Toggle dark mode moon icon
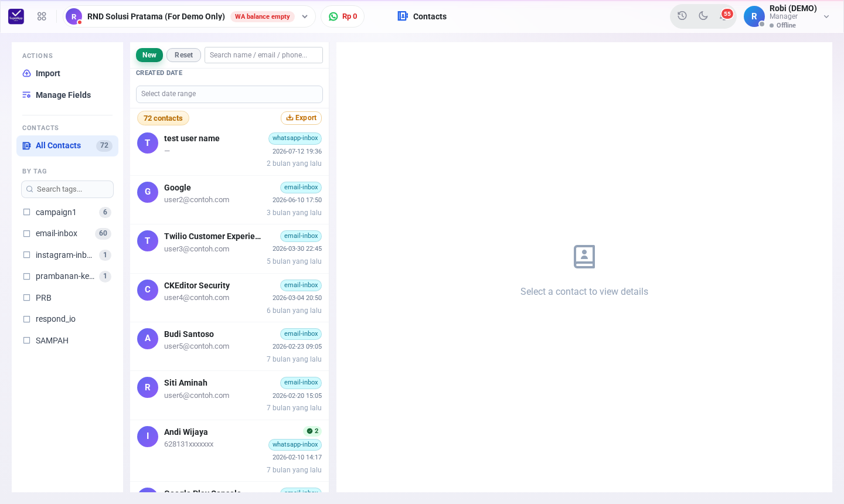This screenshot has height=504, width=844. [x=703, y=16]
